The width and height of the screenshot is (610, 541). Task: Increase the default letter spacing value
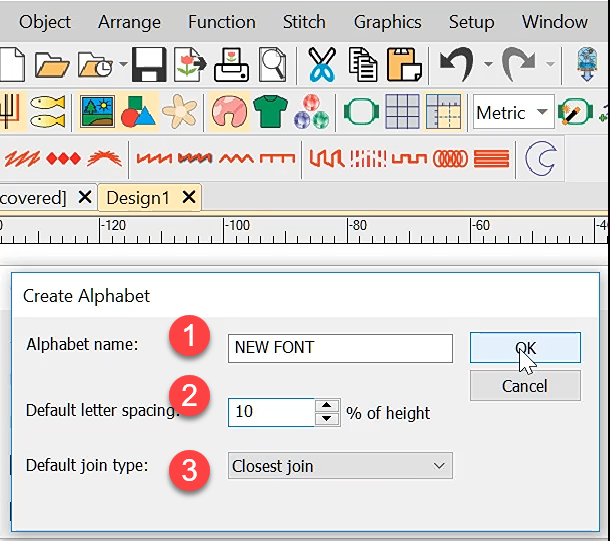[327, 405]
